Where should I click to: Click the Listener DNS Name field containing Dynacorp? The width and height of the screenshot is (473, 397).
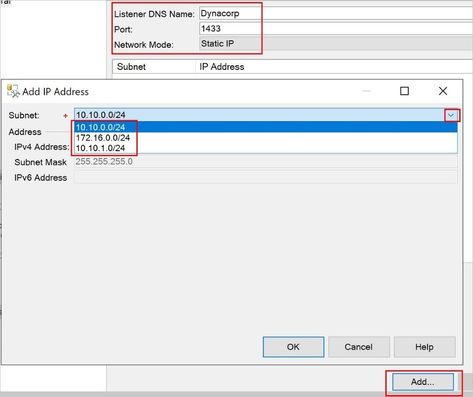pos(336,13)
